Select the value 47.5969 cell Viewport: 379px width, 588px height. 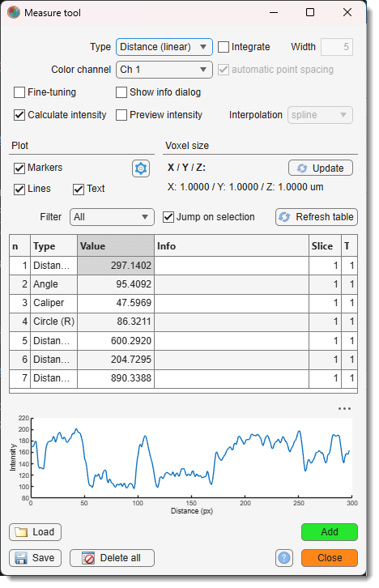116,304
